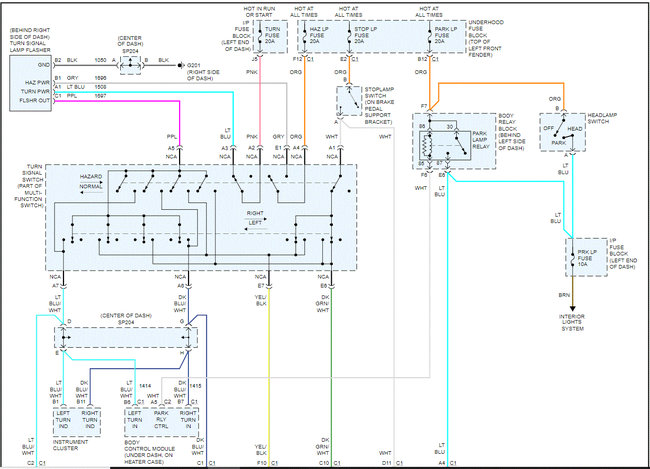Viewport: 650px width, 469px height.
Task: Select the "FLSHR OUT" flasher terminal label
Action: 34,100
